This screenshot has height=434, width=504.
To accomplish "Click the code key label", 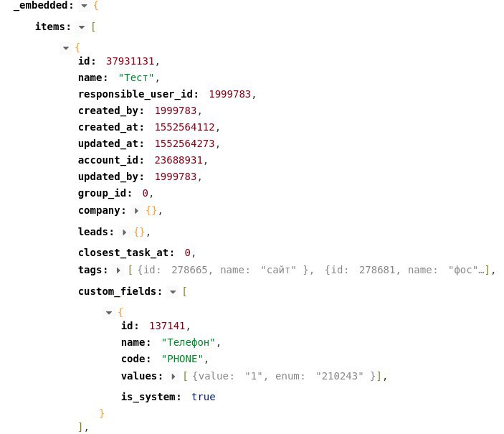I will coord(136,359).
